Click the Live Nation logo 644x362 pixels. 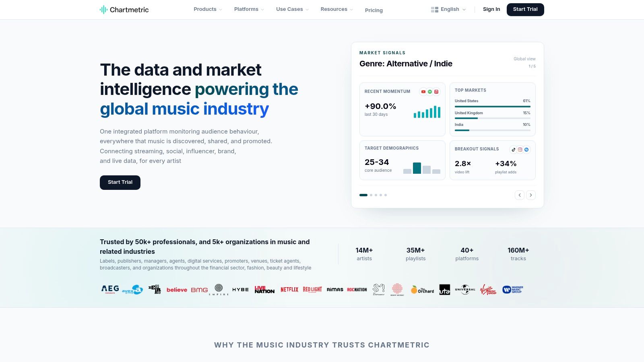[264, 290]
